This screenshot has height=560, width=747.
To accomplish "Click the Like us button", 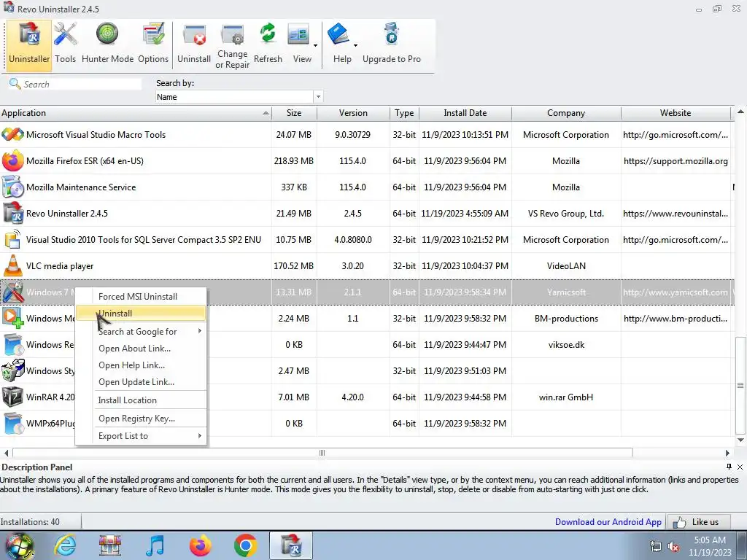I will [x=697, y=522].
